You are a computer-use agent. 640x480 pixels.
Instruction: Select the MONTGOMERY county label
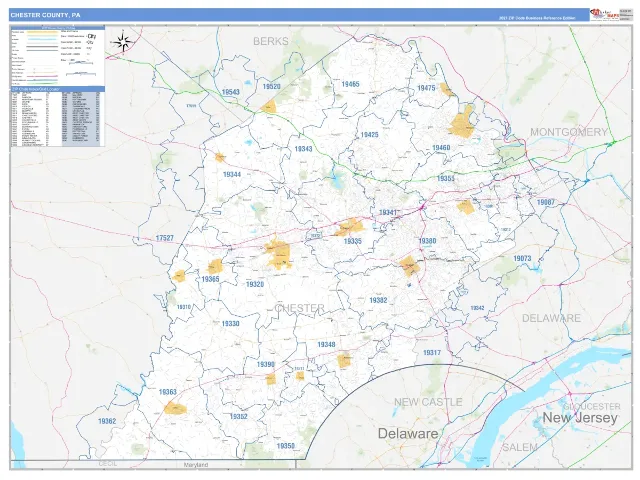click(x=569, y=132)
